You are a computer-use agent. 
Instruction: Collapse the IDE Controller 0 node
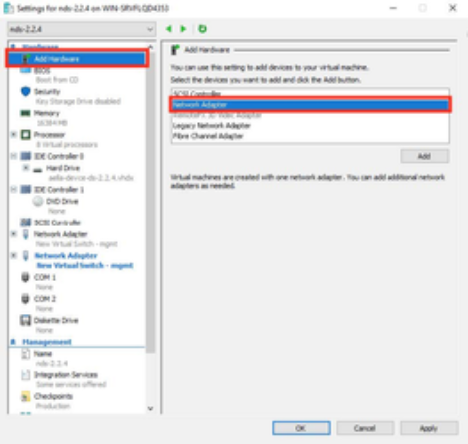pyautogui.click(x=14, y=156)
